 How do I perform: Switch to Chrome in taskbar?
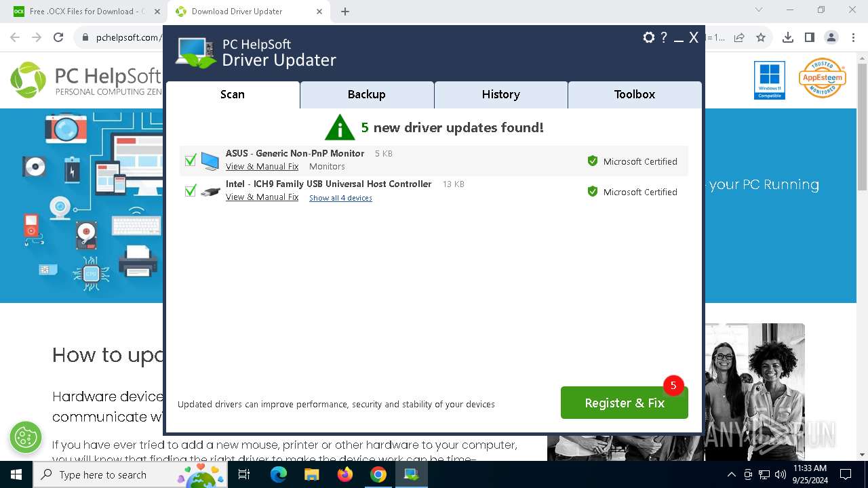coord(378,474)
